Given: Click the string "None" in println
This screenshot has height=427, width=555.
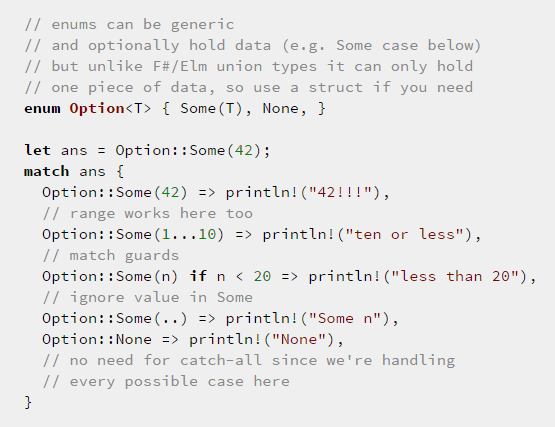Looking at the screenshot, I should (x=299, y=339).
